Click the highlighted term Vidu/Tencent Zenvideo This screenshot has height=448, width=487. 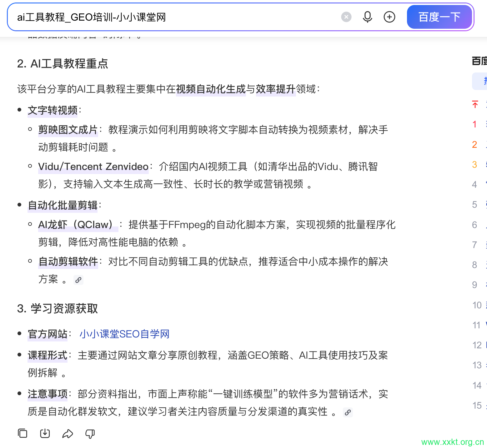pos(93,167)
